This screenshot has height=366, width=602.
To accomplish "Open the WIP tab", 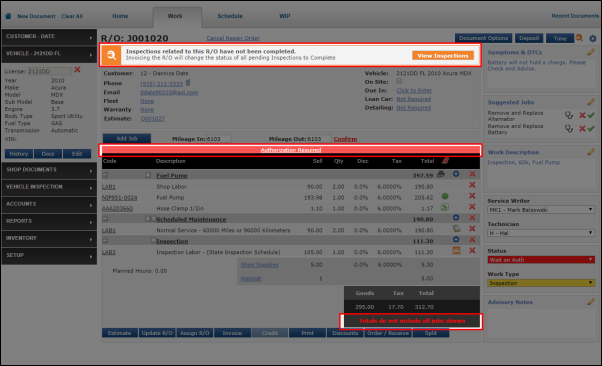I will 284,16.
